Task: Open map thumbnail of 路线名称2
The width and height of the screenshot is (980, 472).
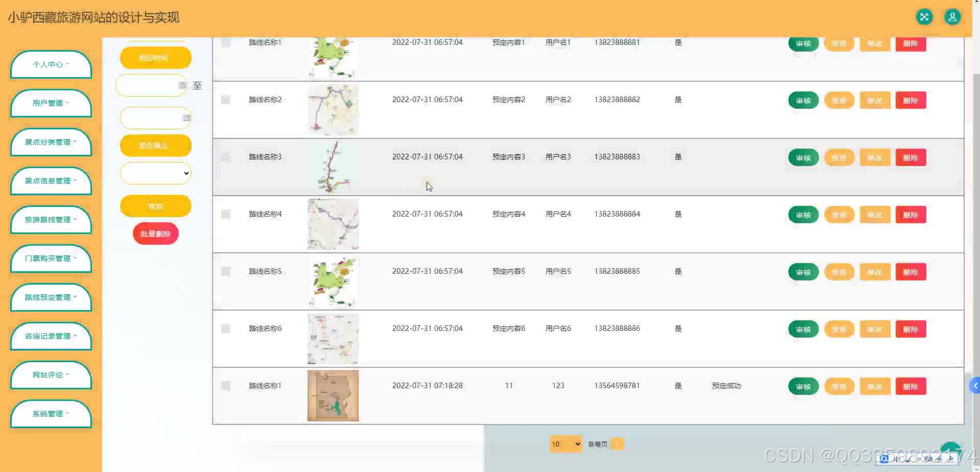Action: point(333,110)
